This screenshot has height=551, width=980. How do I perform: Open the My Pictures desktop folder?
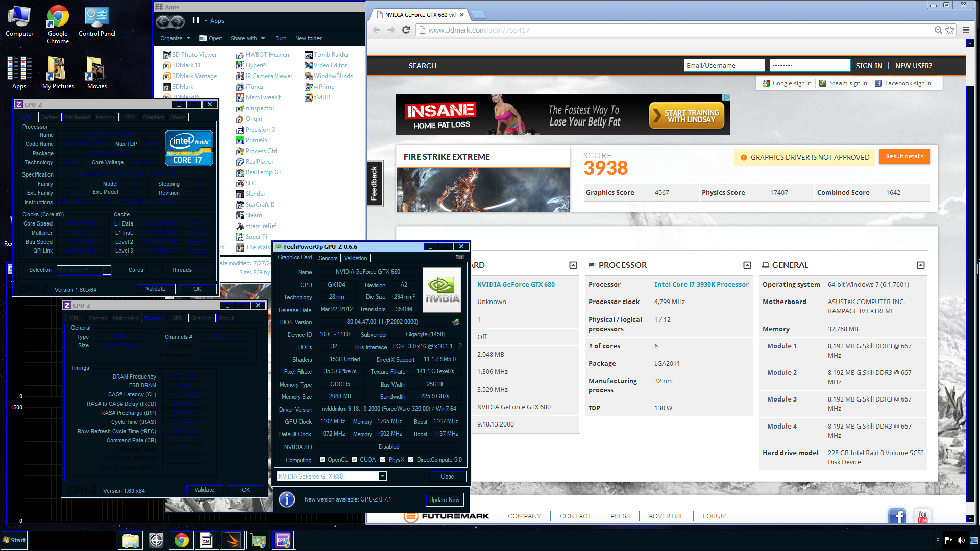point(58,72)
